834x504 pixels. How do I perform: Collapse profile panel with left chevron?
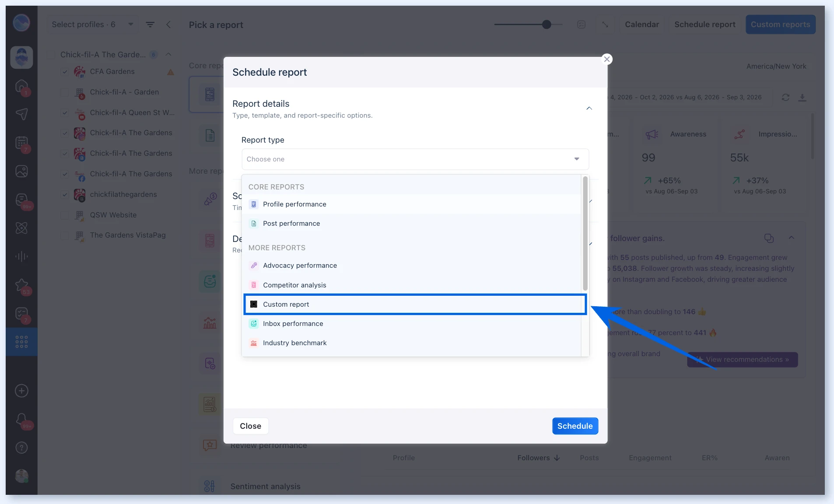[x=168, y=24]
